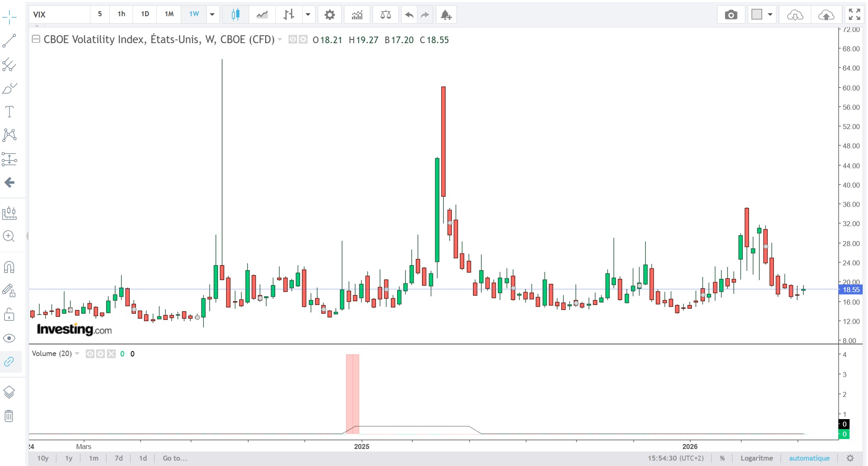Activate the zoom in tool
Image resolution: width=868 pixels, height=466 pixels.
pos(9,237)
